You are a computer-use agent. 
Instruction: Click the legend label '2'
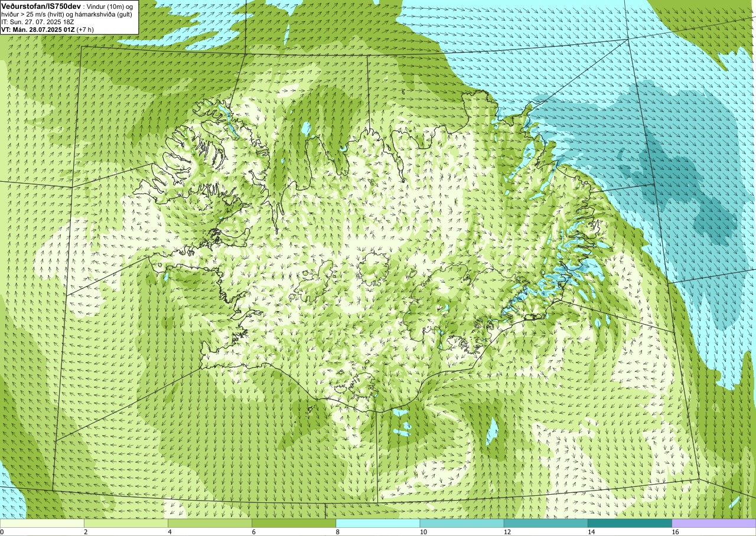[x=86, y=532]
